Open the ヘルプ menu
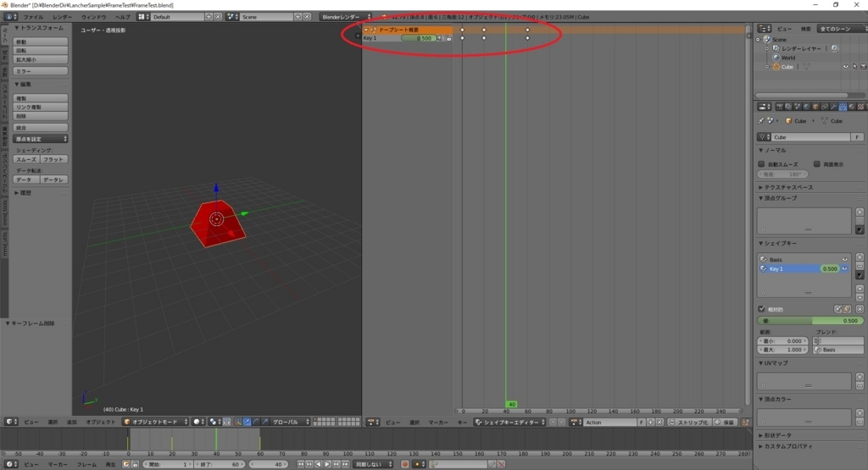868x470 pixels. [x=122, y=17]
